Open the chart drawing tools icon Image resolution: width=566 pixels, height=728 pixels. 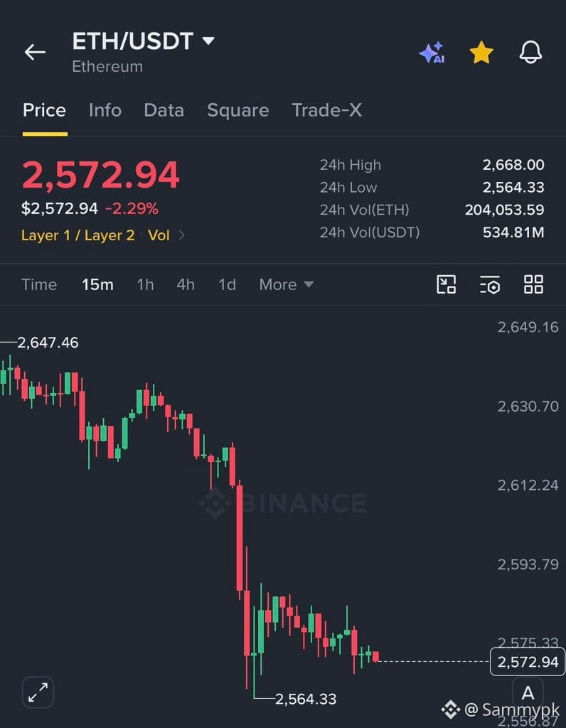click(447, 284)
